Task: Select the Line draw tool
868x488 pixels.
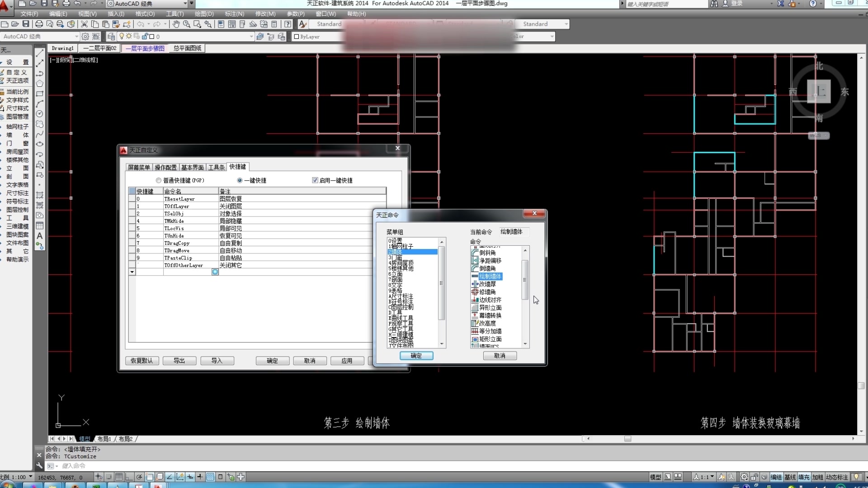Action: [40, 53]
